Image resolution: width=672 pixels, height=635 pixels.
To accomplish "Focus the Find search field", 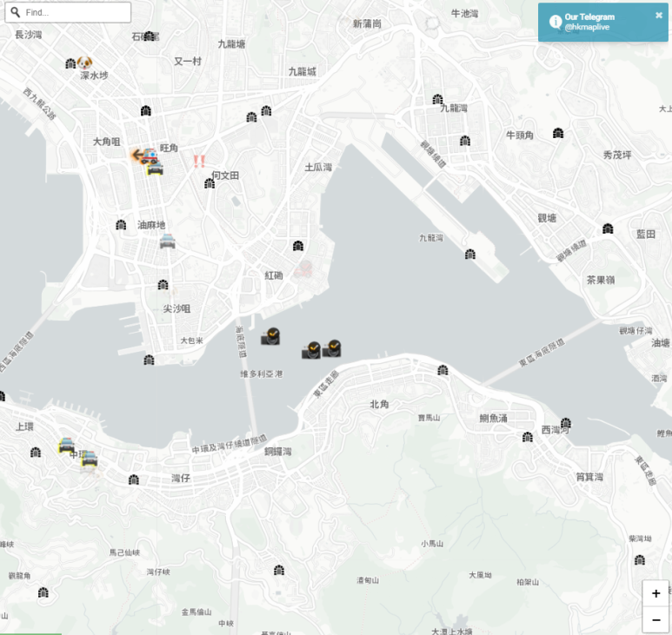I will [x=76, y=12].
